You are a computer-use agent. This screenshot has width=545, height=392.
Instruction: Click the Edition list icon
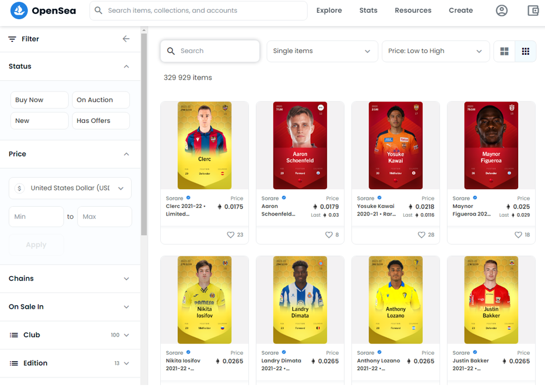pos(13,363)
